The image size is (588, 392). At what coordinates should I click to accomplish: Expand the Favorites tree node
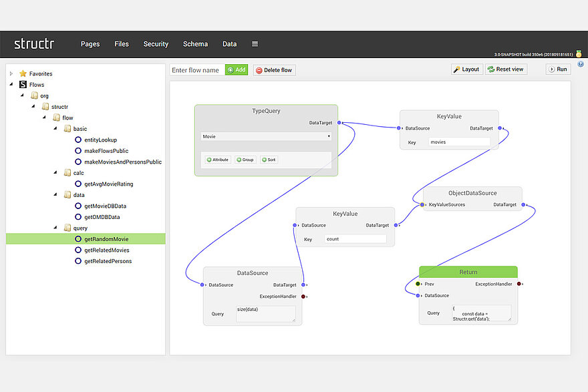coord(11,73)
